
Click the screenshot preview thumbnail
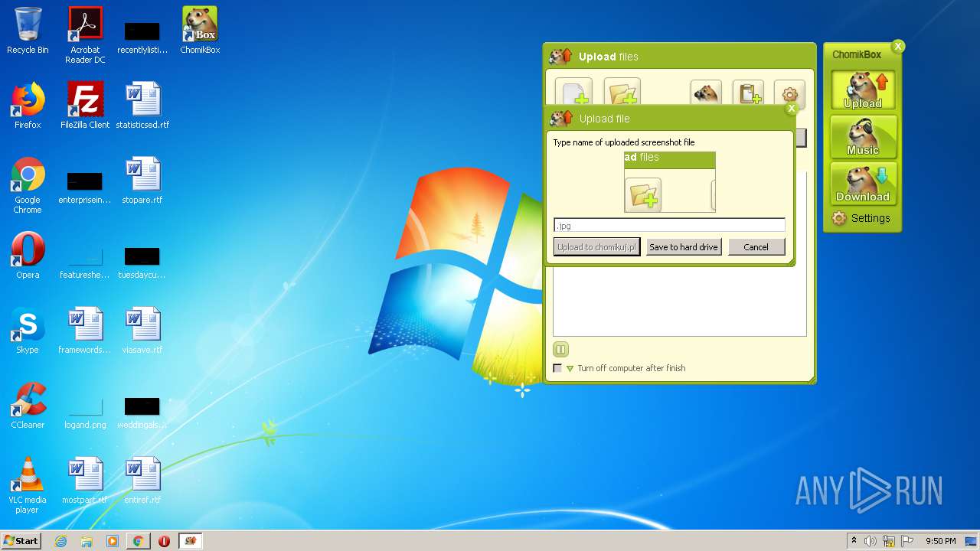point(670,182)
